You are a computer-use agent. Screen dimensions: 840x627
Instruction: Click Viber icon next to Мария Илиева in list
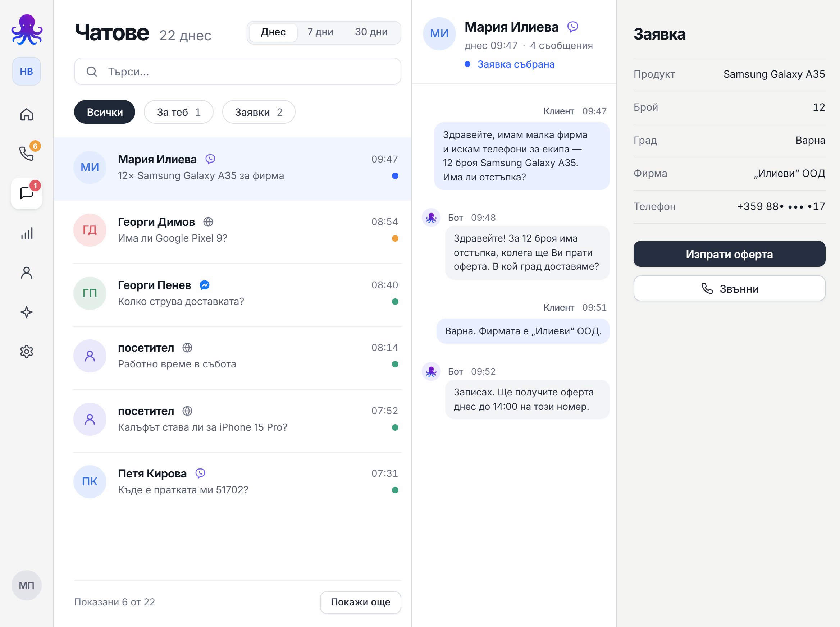[x=210, y=159]
